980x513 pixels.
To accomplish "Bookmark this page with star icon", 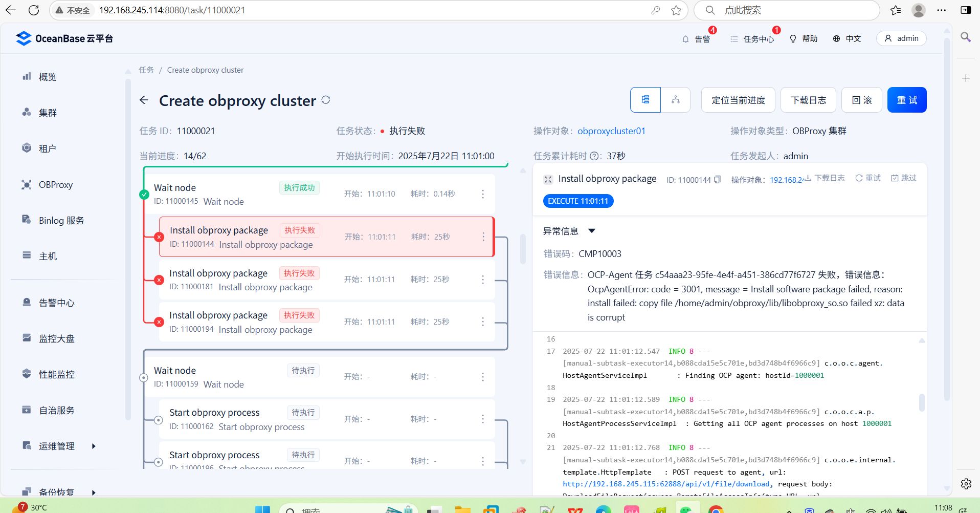I will coord(676,10).
